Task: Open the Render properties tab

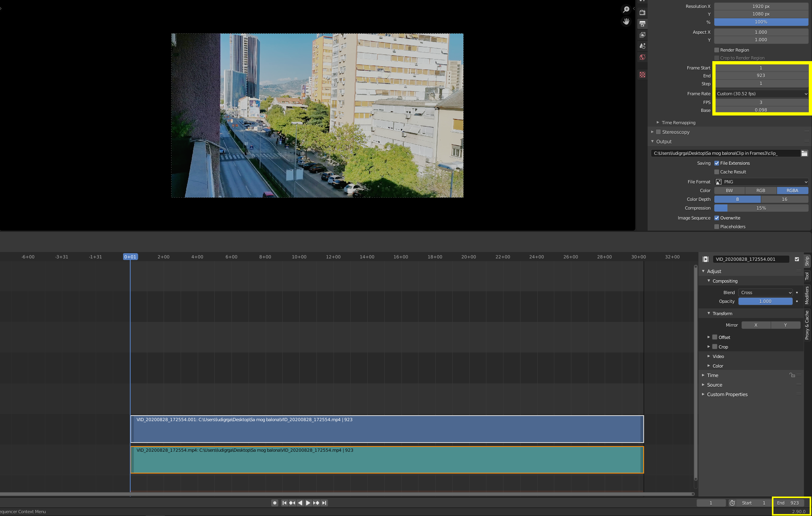Action: [x=642, y=13]
